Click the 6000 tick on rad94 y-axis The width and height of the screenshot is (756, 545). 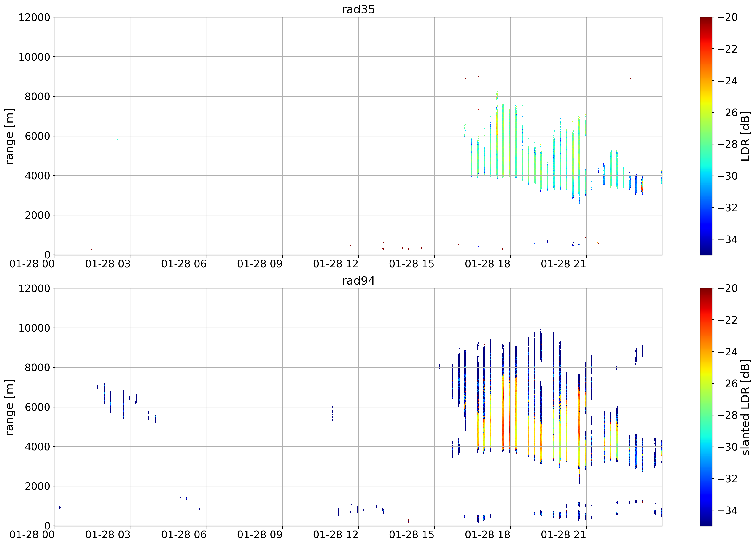coord(37,407)
